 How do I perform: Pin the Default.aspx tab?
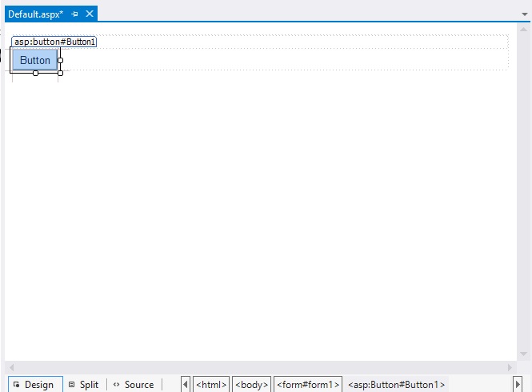point(75,14)
